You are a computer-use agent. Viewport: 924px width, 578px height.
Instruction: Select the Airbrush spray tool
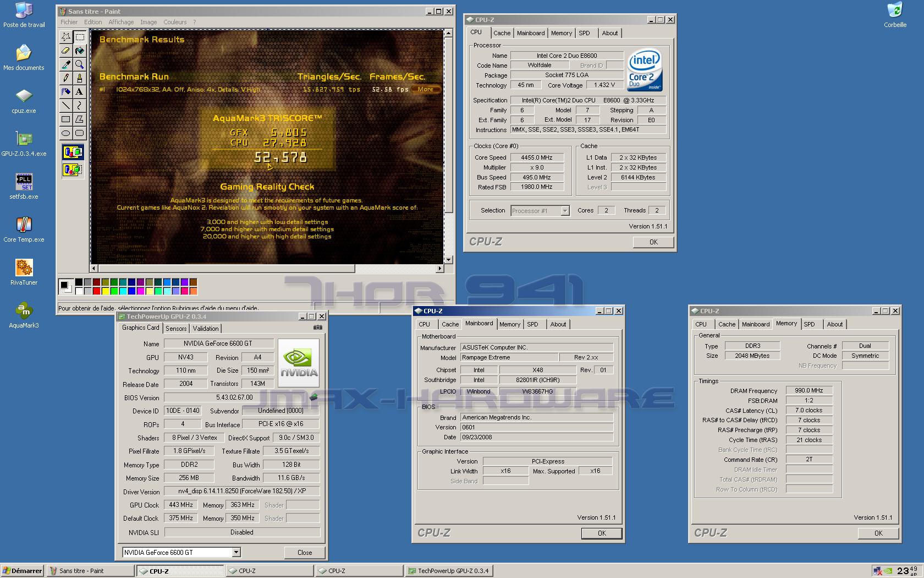pos(66,92)
